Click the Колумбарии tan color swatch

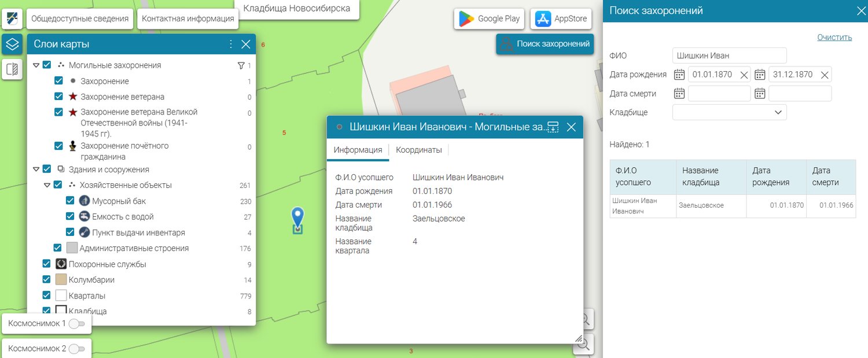(x=61, y=280)
